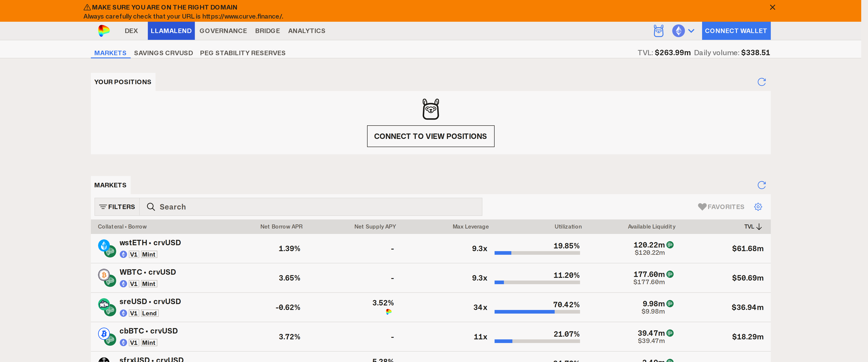Focus the markets Search field
This screenshot has height=362, width=868.
(x=311, y=207)
